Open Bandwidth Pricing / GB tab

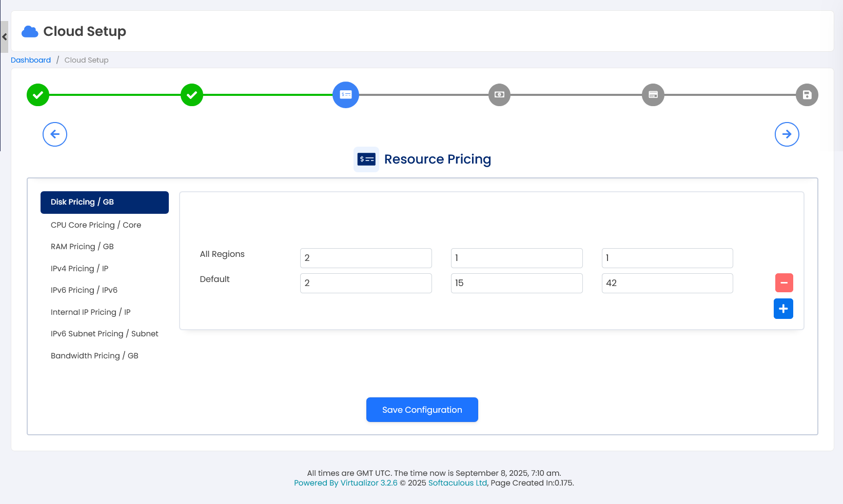pyautogui.click(x=94, y=356)
